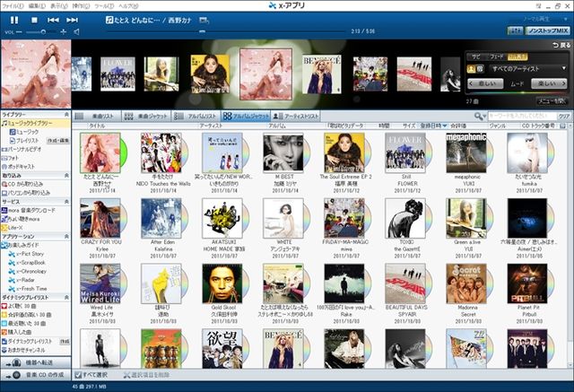Screen dimensions: 574x392
Task: Click the column settings icon at header end
Action: (x=563, y=126)
